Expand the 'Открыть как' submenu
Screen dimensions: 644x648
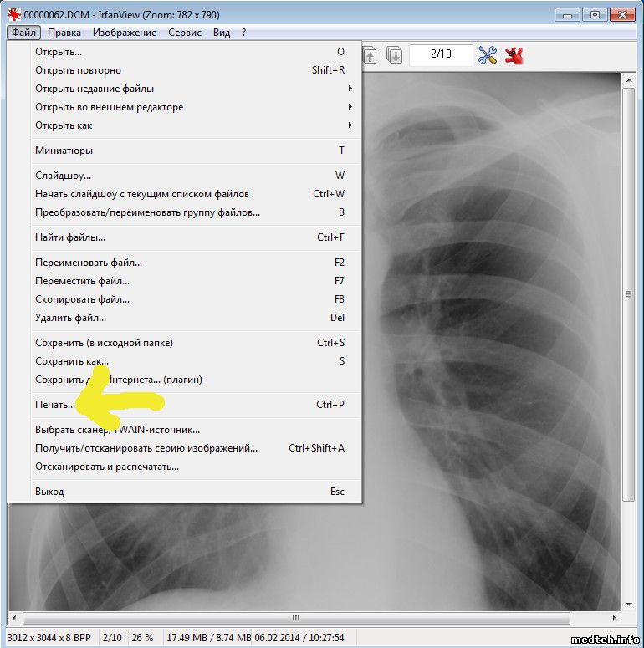point(192,125)
